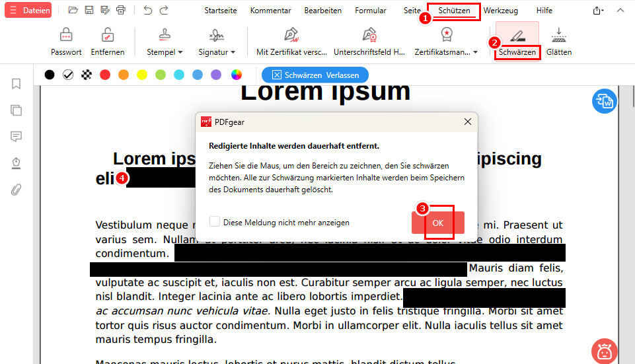Click the print icon

click(x=121, y=10)
